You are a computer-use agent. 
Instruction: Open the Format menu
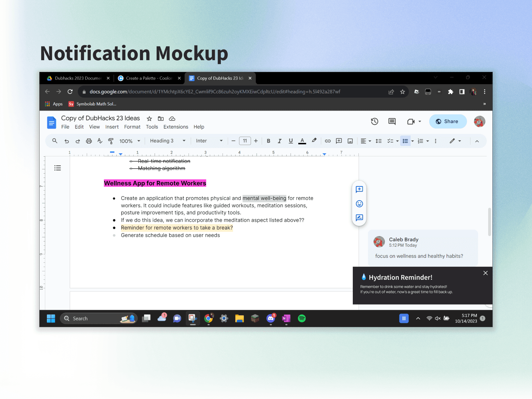coord(132,127)
